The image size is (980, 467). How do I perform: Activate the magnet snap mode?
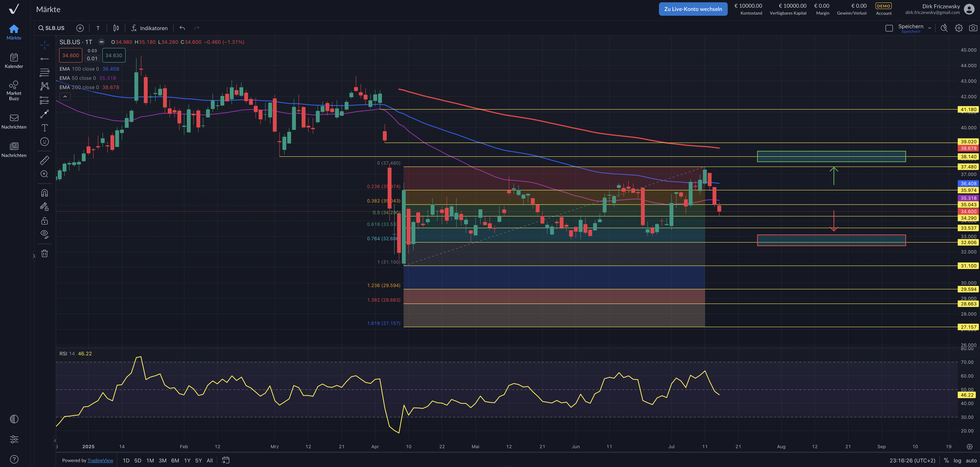[x=45, y=193]
